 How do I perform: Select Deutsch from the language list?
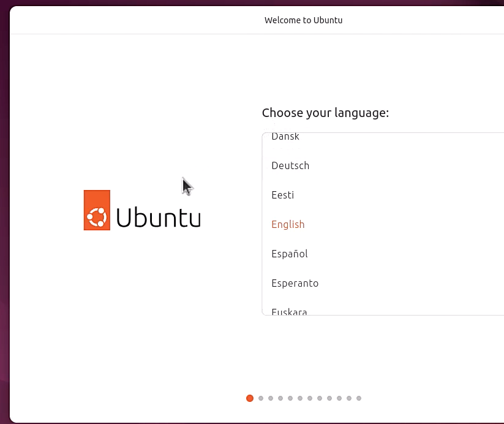point(290,165)
